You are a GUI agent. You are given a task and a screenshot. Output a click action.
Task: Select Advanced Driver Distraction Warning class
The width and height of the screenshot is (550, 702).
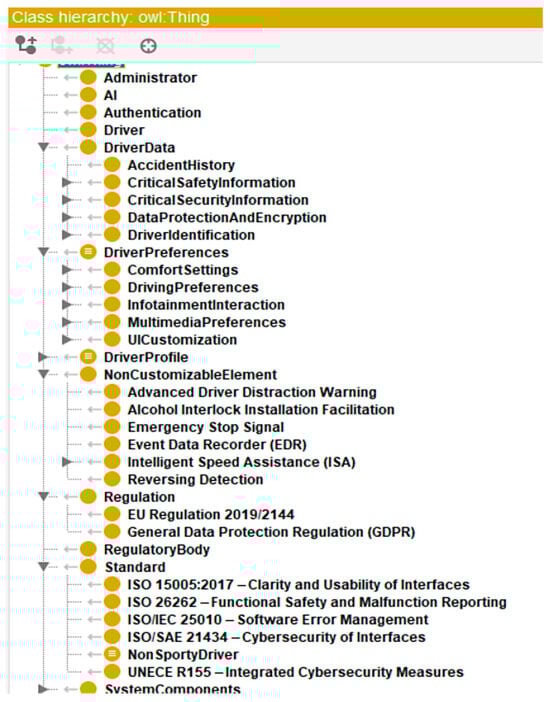tap(252, 392)
